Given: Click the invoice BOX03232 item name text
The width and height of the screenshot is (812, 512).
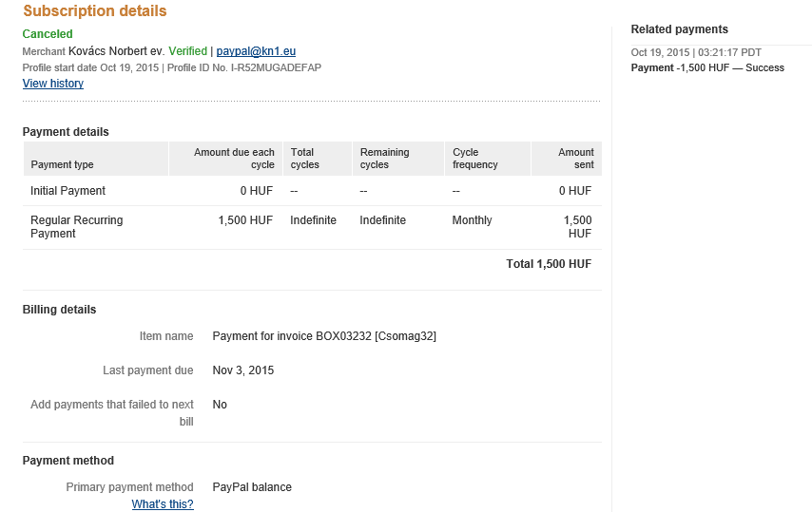Looking at the screenshot, I should click(324, 336).
